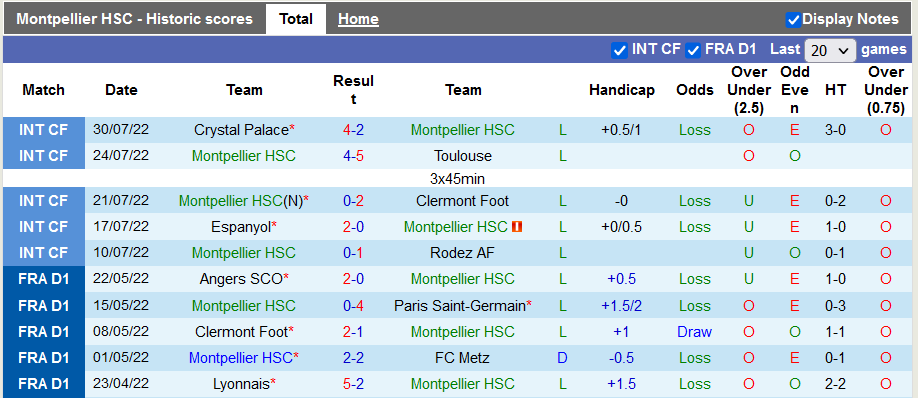Click the 0-1 result against Rodez AF
The width and height of the screenshot is (918, 398).
[353, 253]
